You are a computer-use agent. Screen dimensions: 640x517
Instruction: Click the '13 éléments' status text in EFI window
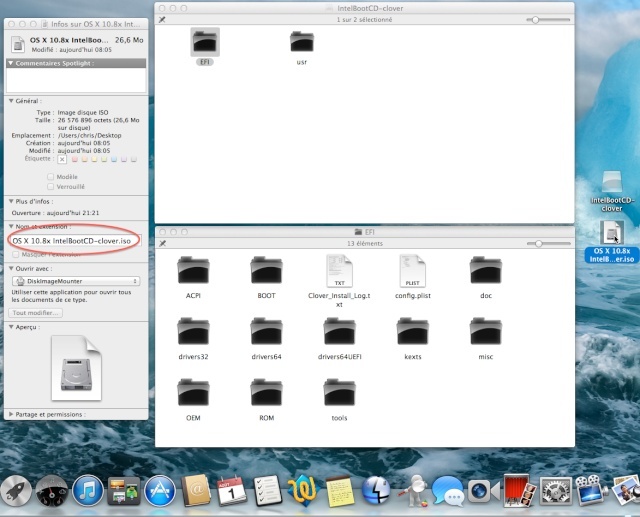tap(365, 244)
